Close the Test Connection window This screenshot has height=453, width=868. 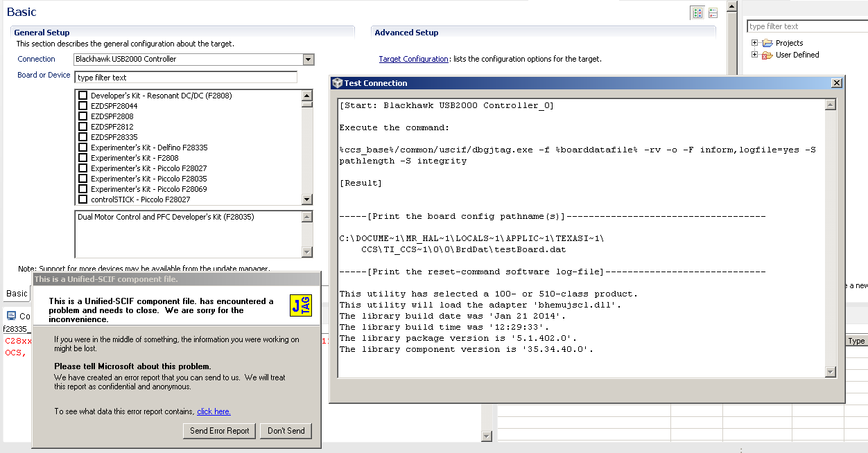(x=837, y=83)
